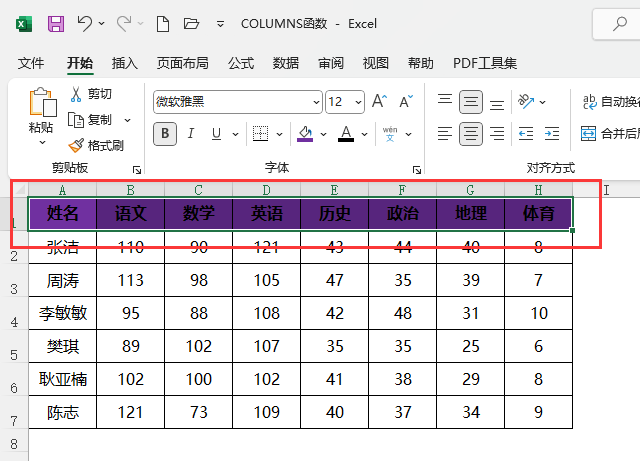
Task: Select column C header
Action: (198, 189)
